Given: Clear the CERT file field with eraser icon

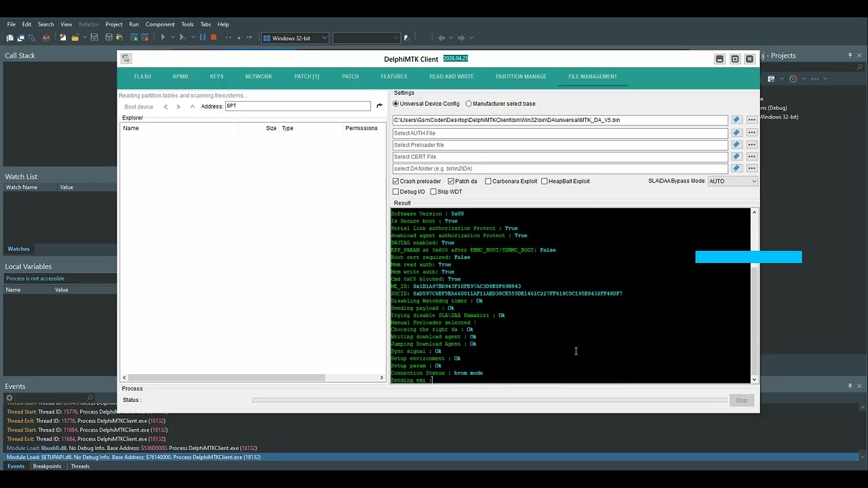Looking at the screenshot, I should click(736, 157).
